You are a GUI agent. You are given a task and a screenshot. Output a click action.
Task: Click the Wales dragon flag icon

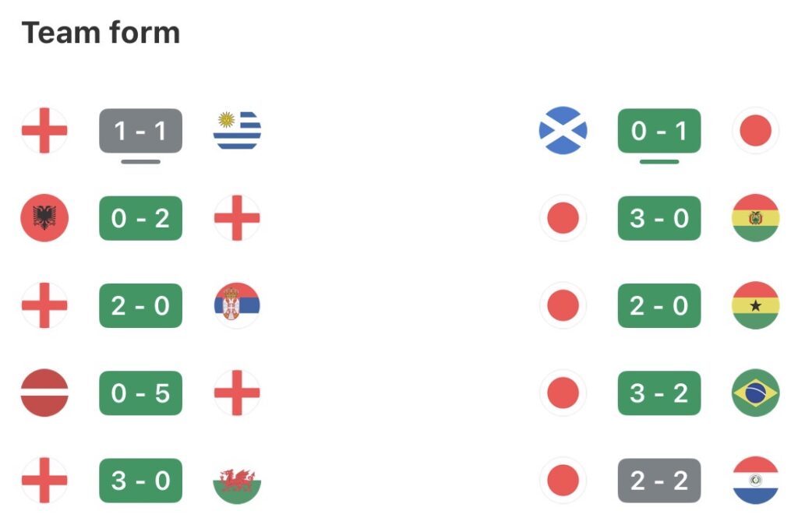237,481
